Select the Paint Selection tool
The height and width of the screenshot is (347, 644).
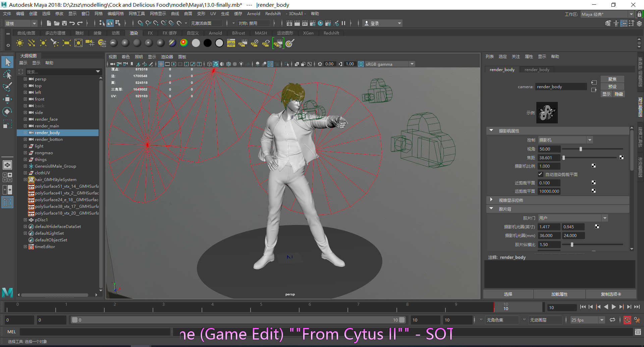point(7,87)
